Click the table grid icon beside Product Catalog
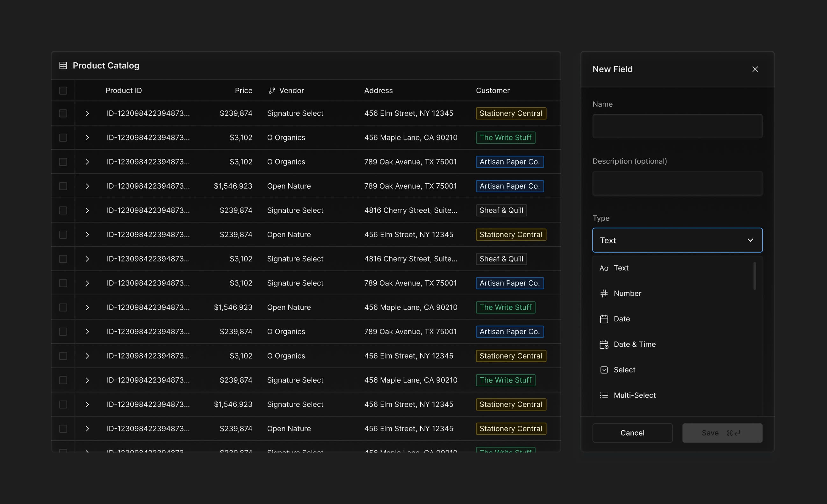Viewport: 827px width, 504px height. 63,66
